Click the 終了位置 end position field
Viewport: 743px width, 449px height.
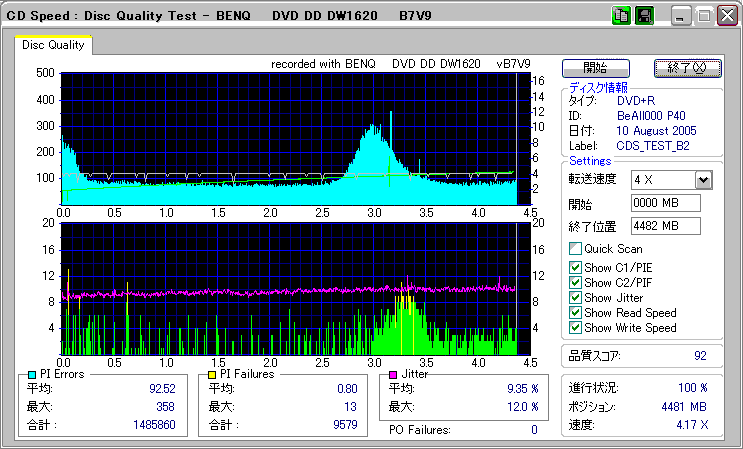[665, 225]
